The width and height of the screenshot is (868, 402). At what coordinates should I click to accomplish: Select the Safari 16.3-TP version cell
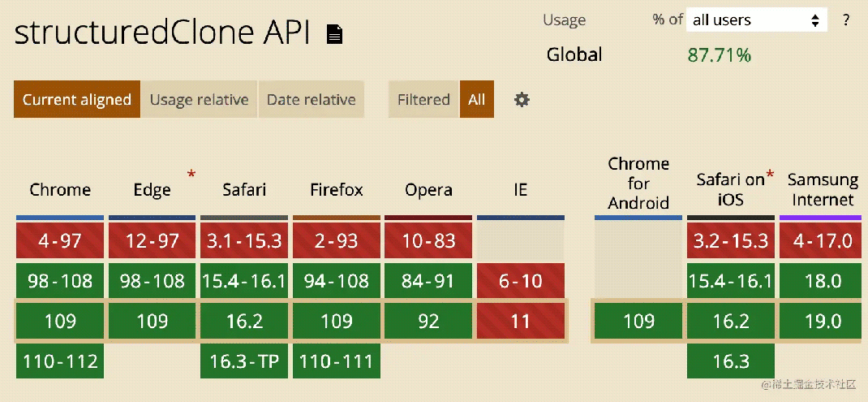[244, 361]
